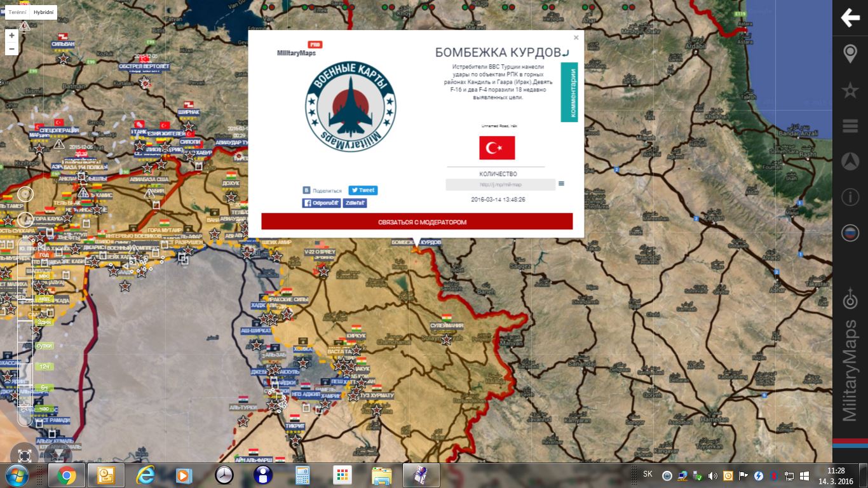Click the СИЛЬВАН marker label
The width and height of the screenshot is (868, 488).
click(63, 44)
